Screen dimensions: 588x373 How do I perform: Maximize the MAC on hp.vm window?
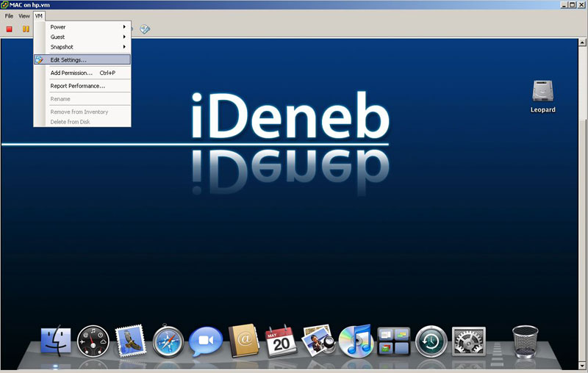point(573,5)
